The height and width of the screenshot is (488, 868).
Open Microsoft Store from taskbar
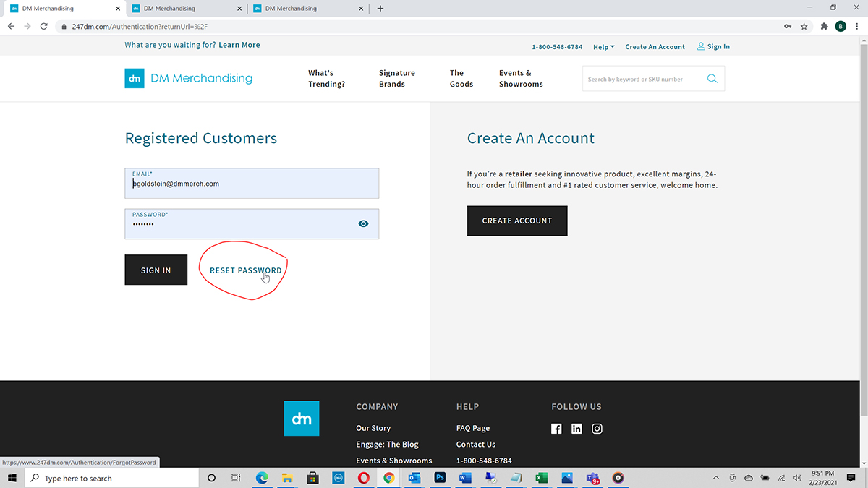(312, 478)
